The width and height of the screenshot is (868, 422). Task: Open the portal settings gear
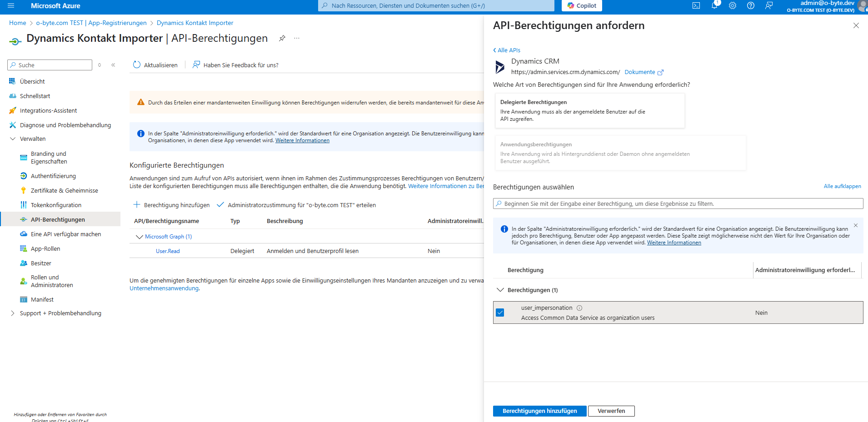(733, 6)
